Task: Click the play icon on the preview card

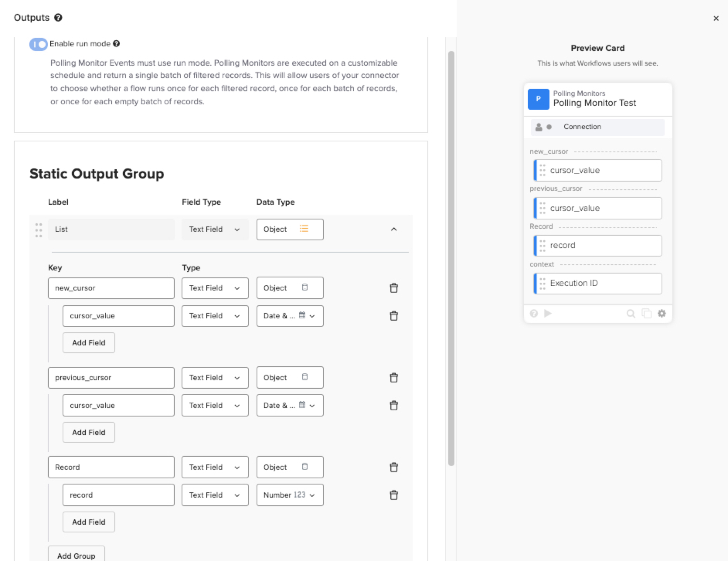Action: coord(548,313)
